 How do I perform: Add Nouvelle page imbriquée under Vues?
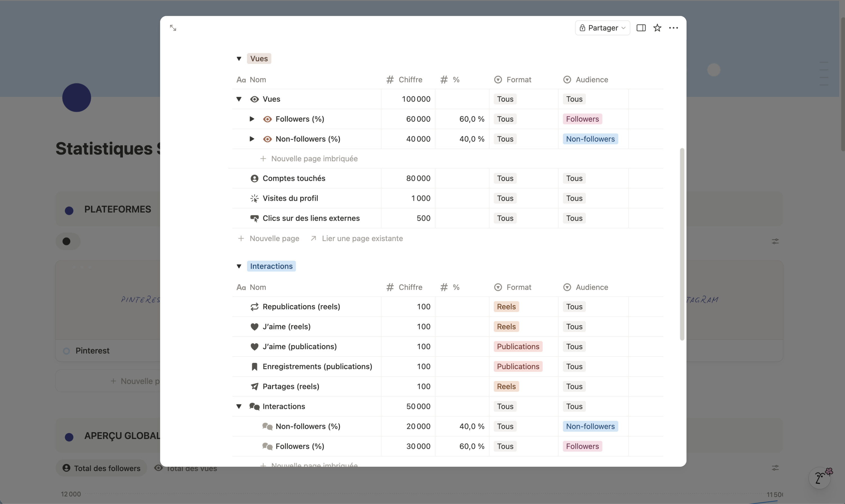coord(308,159)
